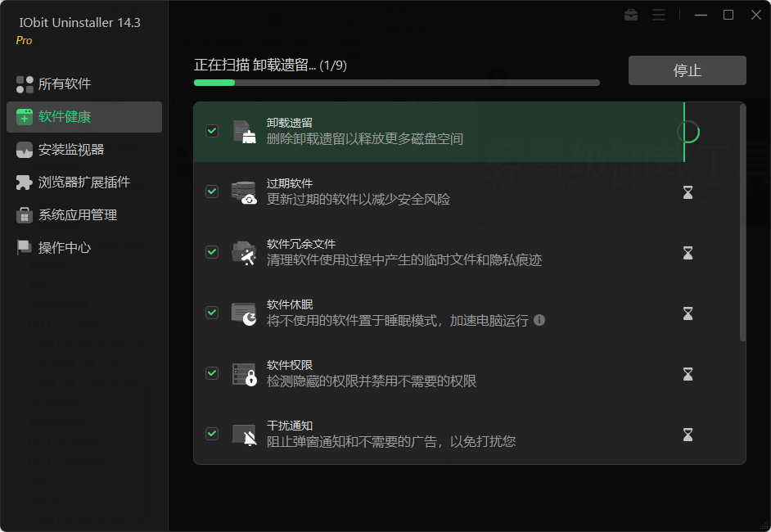Click the 软件休眠 moon icon
This screenshot has height=532, width=771.
pos(245,313)
